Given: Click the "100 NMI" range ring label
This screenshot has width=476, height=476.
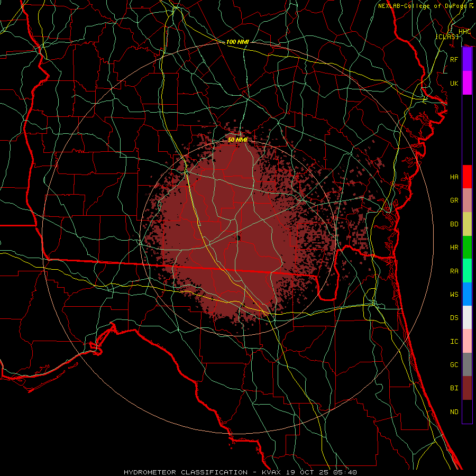Looking at the screenshot, I should [237, 42].
